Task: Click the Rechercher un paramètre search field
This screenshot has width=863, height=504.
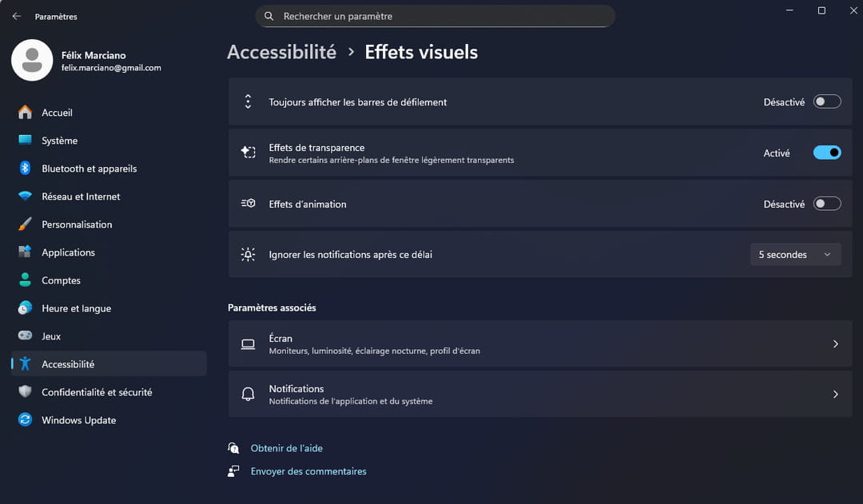Action: click(x=435, y=16)
